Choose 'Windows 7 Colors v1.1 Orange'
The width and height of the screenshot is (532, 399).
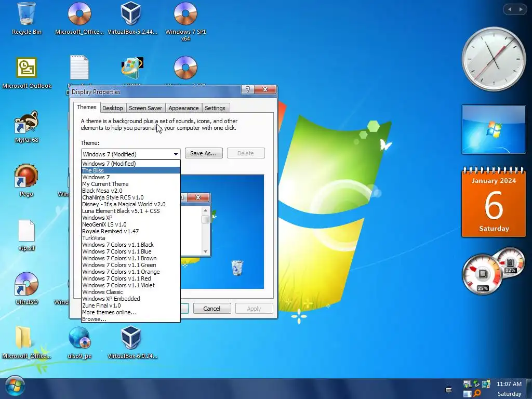[130, 272]
